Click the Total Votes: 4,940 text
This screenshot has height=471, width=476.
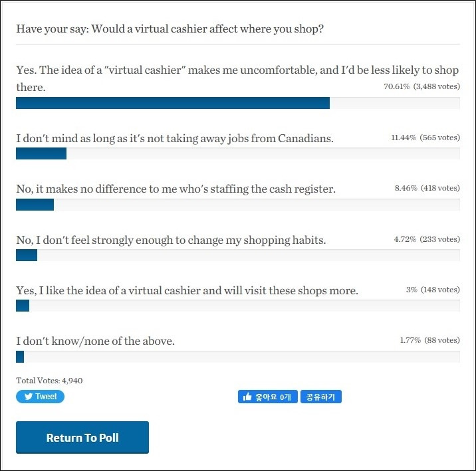(x=49, y=381)
